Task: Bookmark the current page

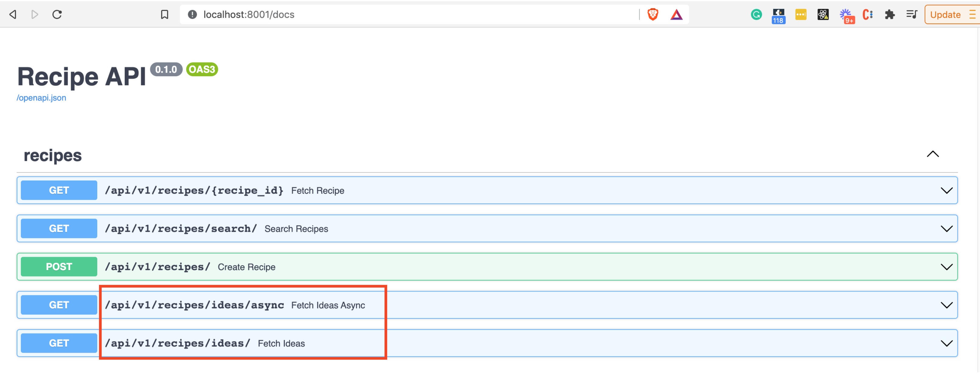Action: [x=164, y=14]
